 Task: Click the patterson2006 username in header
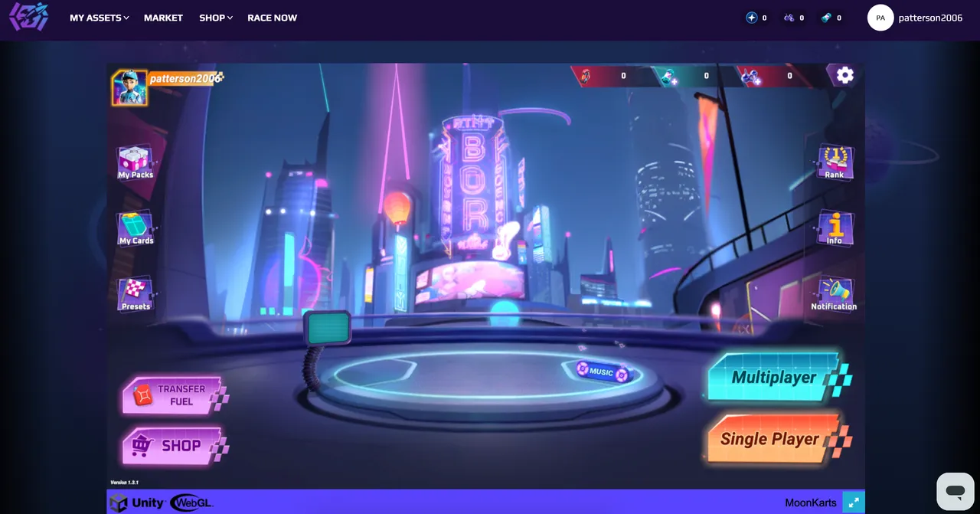(930, 18)
